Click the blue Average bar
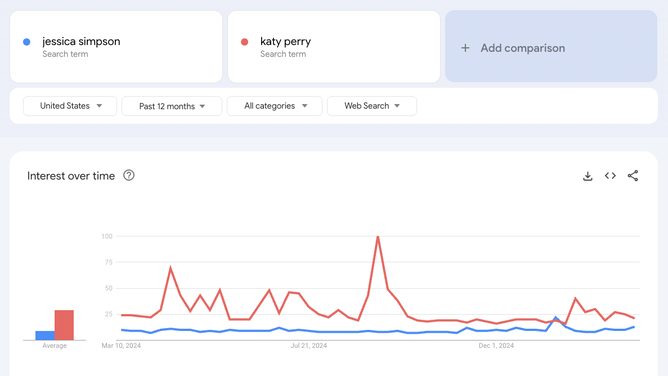Screen dimensions: 668x376 [45, 336]
